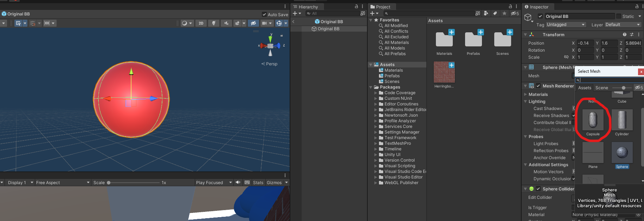This screenshot has width=644, height=221.
Task: Select the Herringbone texture asset
Action: click(x=444, y=72)
